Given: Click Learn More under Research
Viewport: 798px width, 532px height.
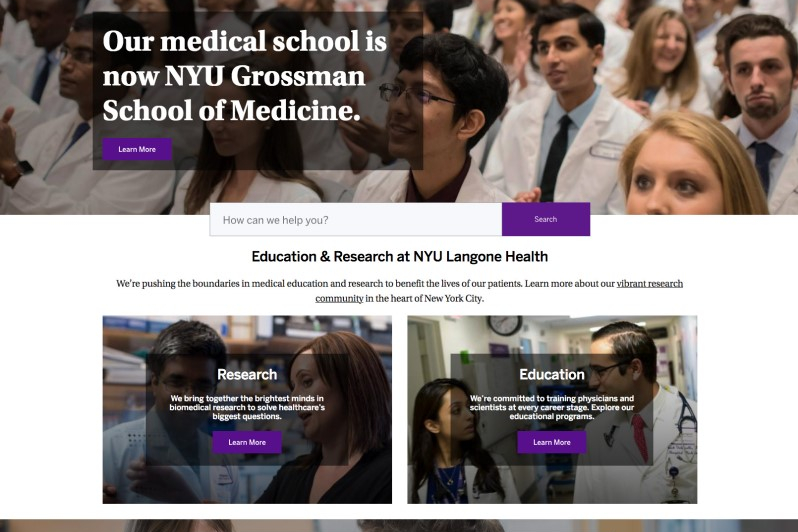Looking at the screenshot, I should tap(247, 442).
